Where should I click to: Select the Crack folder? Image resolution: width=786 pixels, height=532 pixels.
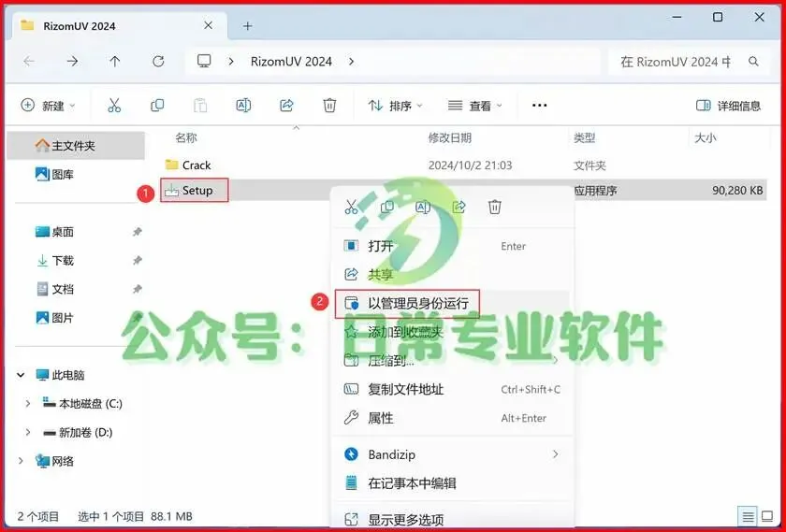188,165
